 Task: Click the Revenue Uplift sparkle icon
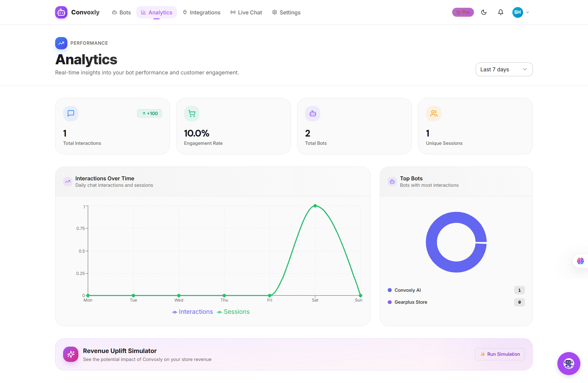71,354
